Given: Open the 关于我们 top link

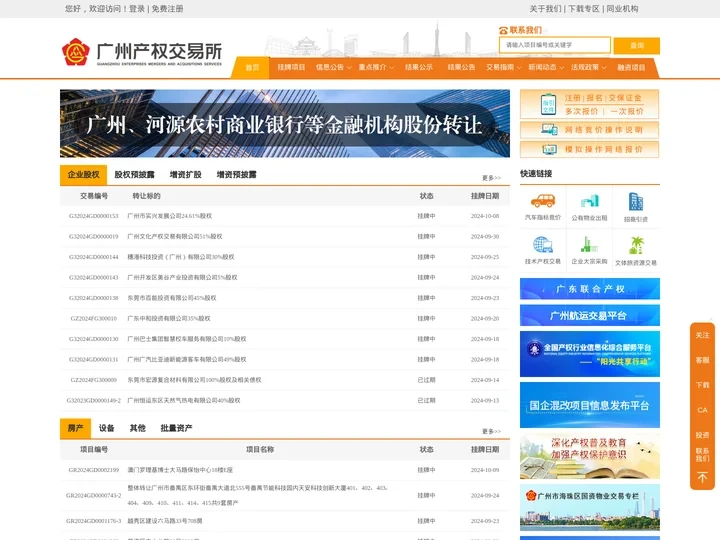Looking at the screenshot, I should coord(545,9).
